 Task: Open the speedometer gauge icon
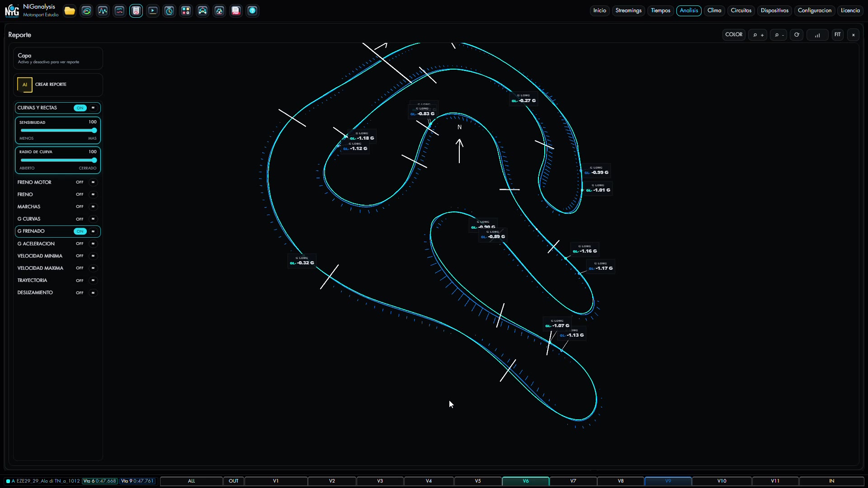(x=219, y=11)
